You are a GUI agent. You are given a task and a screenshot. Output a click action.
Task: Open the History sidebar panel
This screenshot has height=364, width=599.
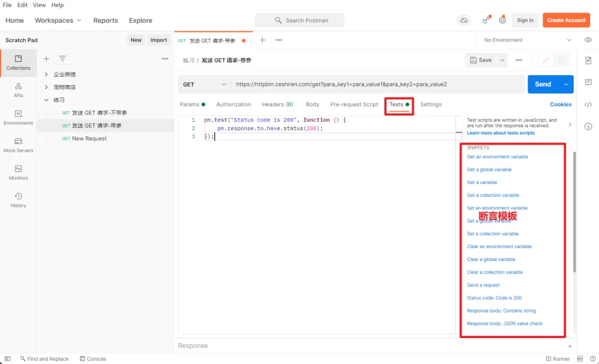[18, 200]
